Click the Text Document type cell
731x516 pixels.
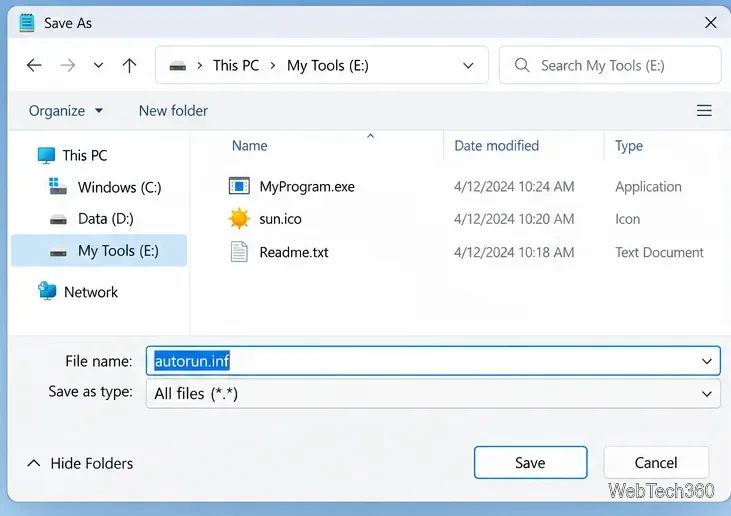pos(659,252)
